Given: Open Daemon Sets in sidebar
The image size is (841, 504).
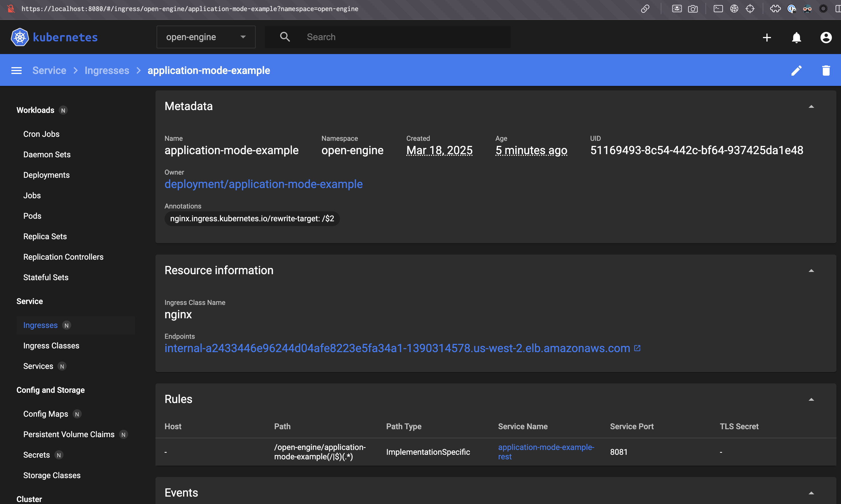Looking at the screenshot, I should (47, 154).
